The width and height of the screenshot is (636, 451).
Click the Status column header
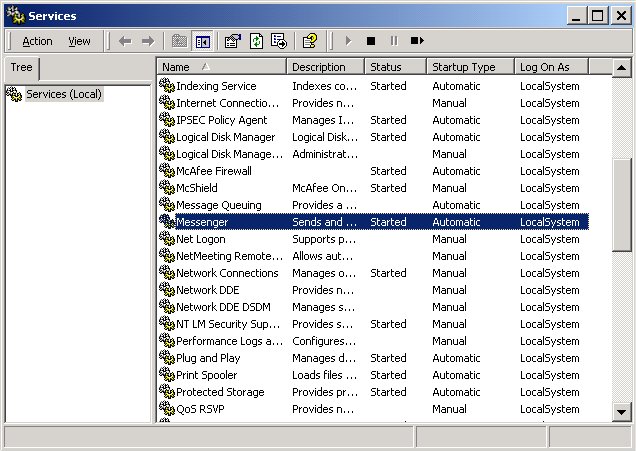pyautogui.click(x=393, y=67)
